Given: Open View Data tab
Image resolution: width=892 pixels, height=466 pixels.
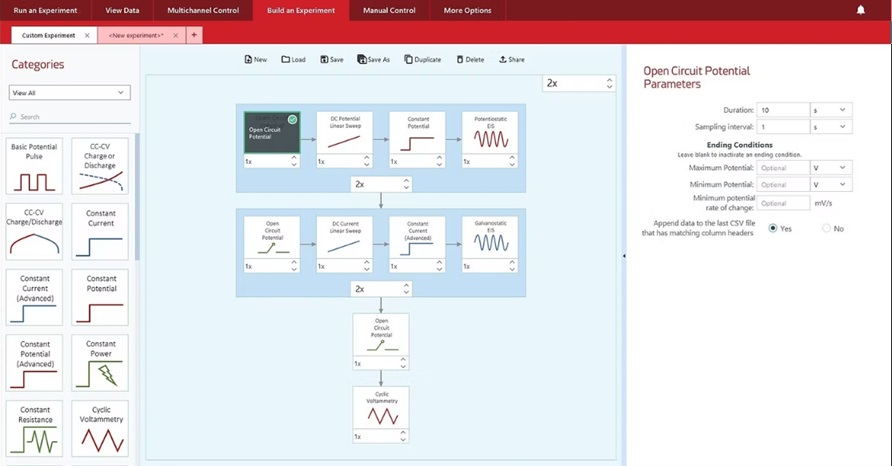Looking at the screenshot, I should [122, 10].
